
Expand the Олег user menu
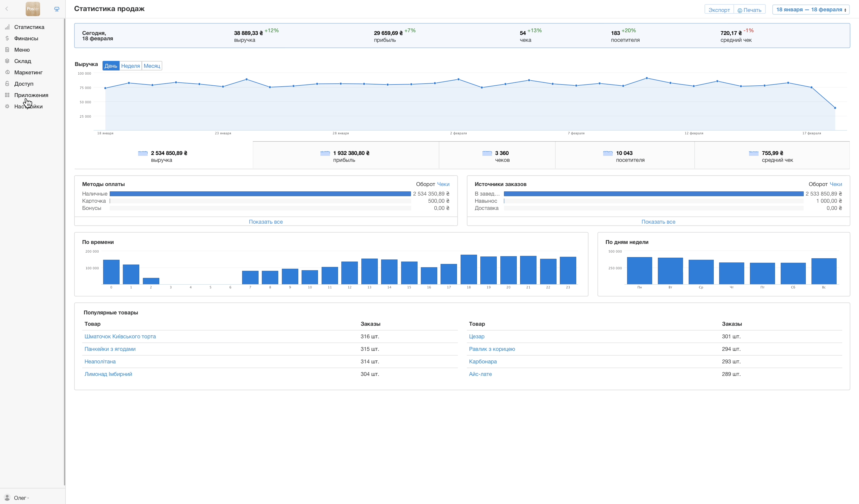click(21, 497)
